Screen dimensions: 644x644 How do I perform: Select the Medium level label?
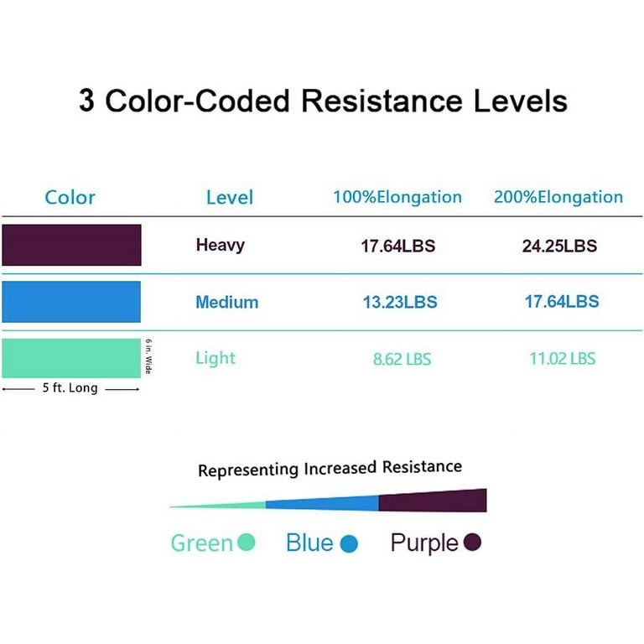pyautogui.click(x=227, y=302)
